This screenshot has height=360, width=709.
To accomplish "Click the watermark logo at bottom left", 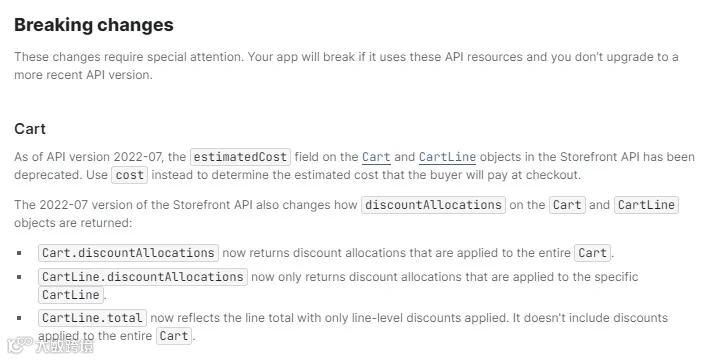I will tap(50, 346).
